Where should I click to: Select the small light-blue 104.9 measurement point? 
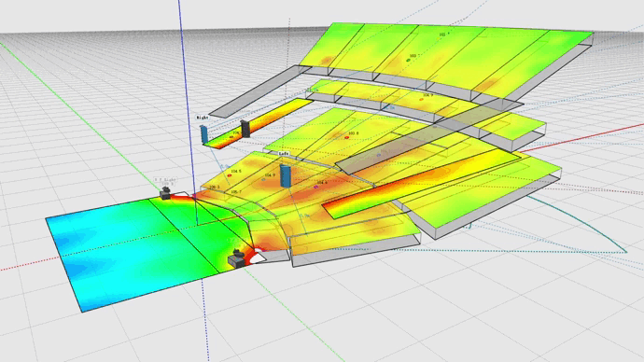click(263, 179)
